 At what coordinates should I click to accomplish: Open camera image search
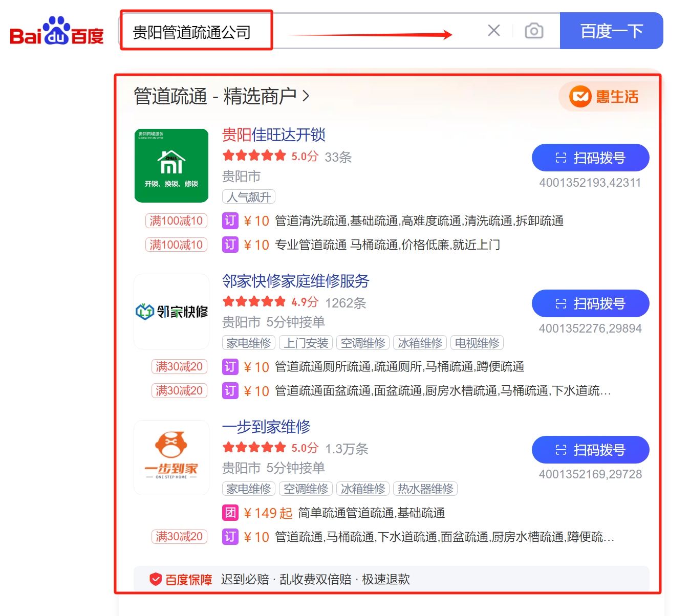coord(534,31)
